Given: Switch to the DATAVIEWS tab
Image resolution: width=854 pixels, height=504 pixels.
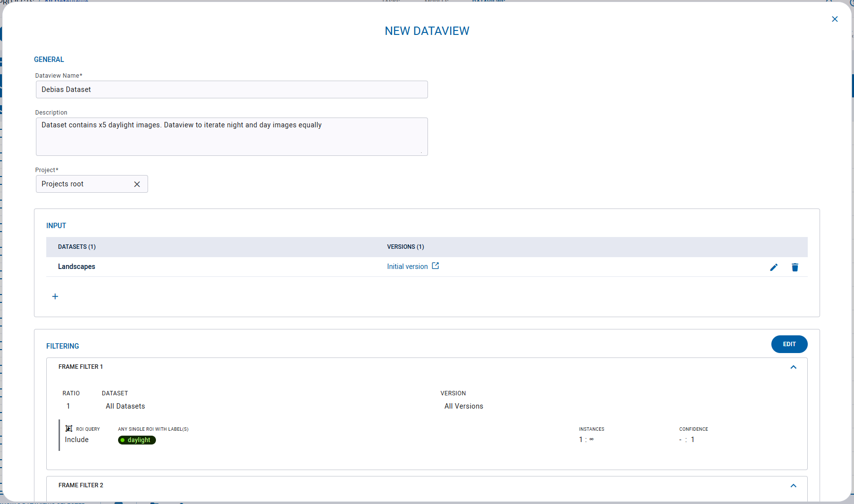Looking at the screenshot, I should click(488, 1).
